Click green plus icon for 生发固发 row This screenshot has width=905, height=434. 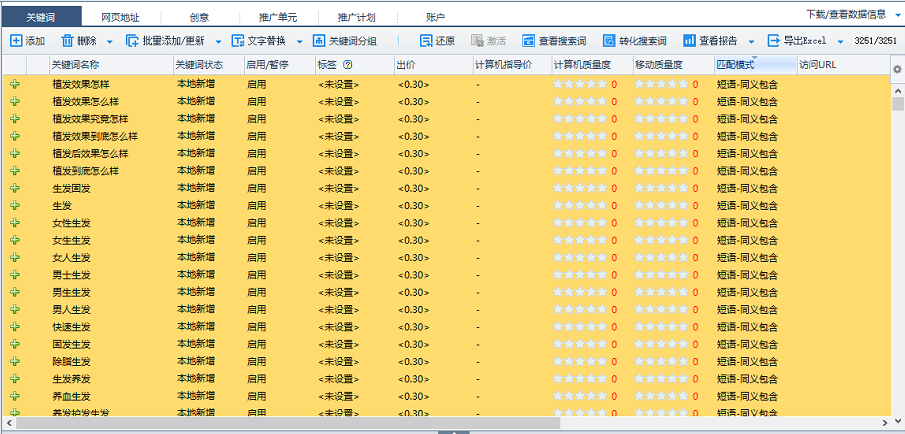click(15, 188)
